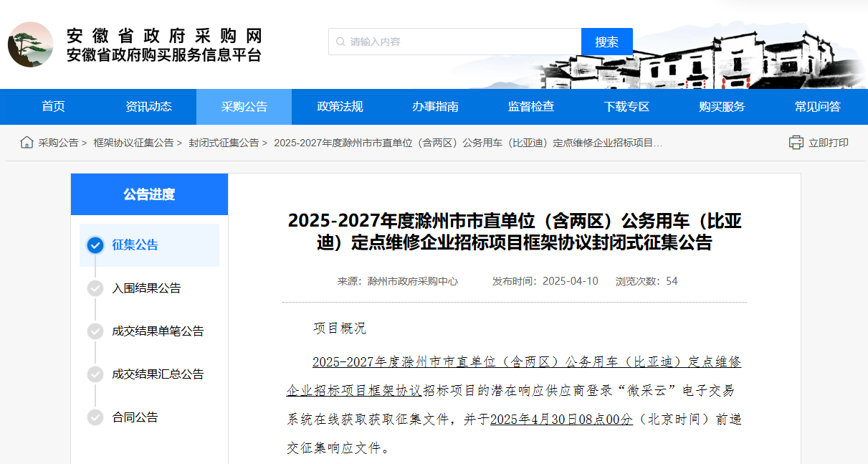Open the 监督检查 navigation menu
868x464 pixels.
click(x=531, y=106)
